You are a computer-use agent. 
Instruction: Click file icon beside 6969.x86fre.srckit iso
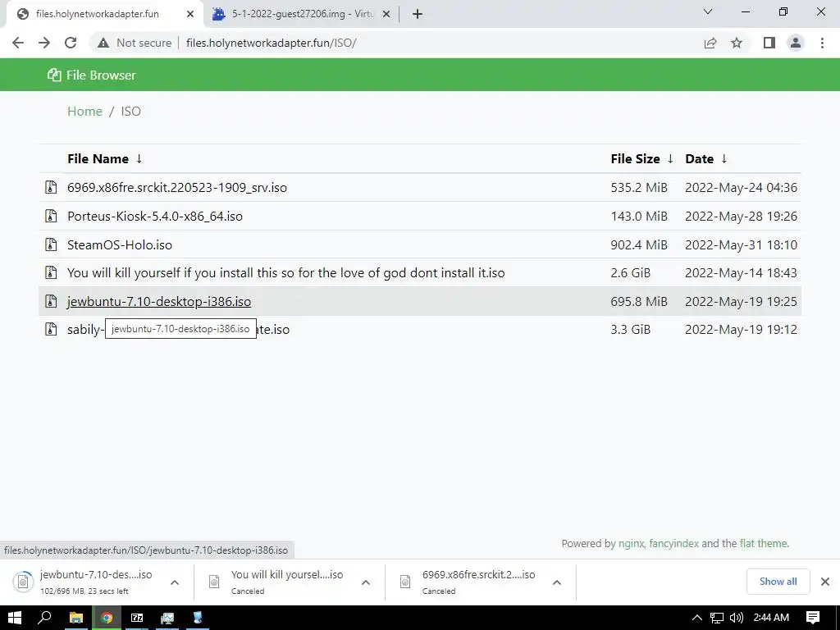[x=51, y=187]
